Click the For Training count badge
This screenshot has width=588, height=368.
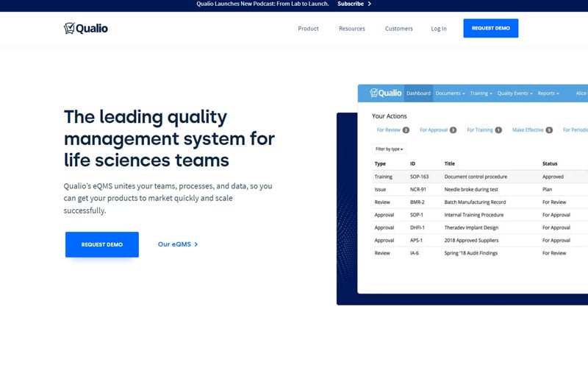point(498,130)
